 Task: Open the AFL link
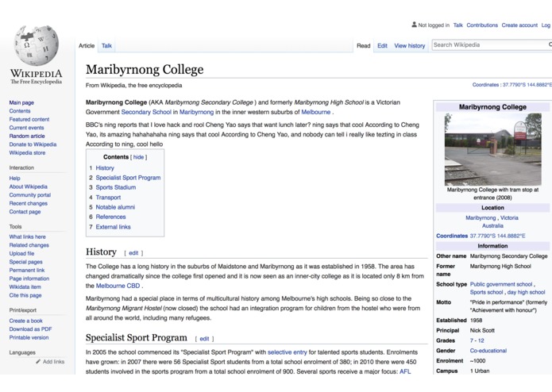pos(405,371)
